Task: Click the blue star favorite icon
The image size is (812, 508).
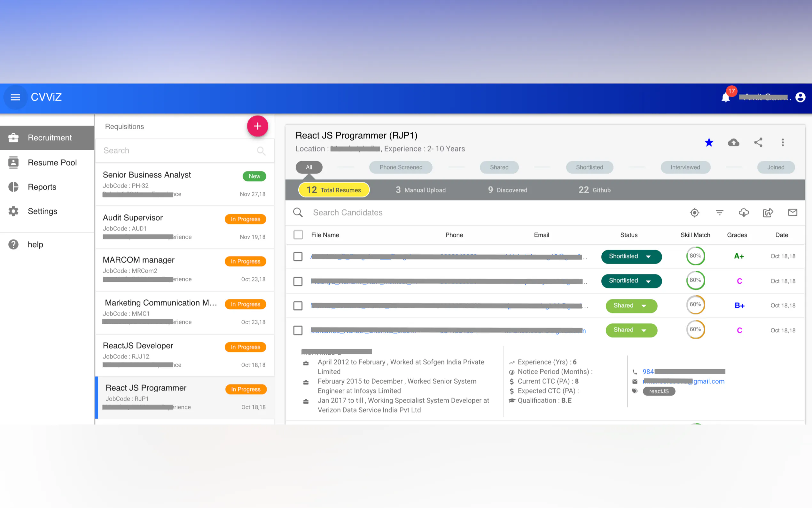Action: [x=709, y=142]
